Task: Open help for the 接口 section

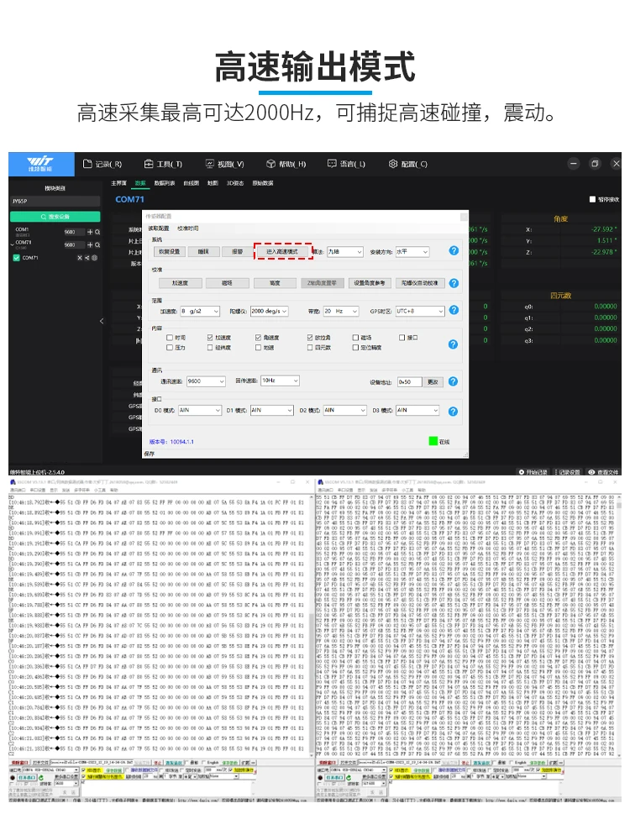Action: click(x=454, y=412)
